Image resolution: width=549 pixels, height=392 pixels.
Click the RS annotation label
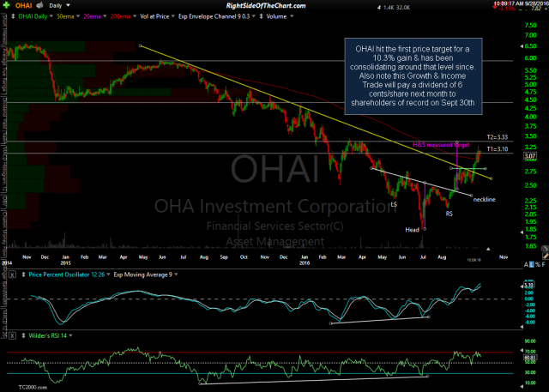pyautogui.click(x=449, y=214)
